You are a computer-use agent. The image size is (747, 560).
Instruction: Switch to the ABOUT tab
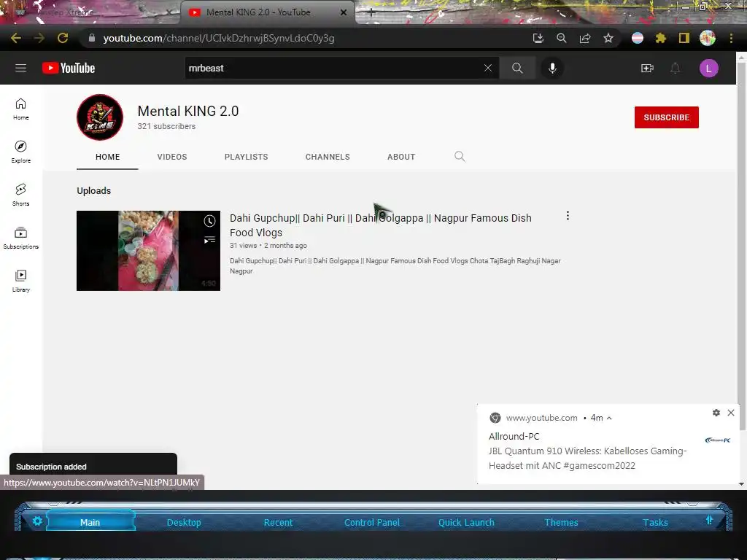coord(401,157)
